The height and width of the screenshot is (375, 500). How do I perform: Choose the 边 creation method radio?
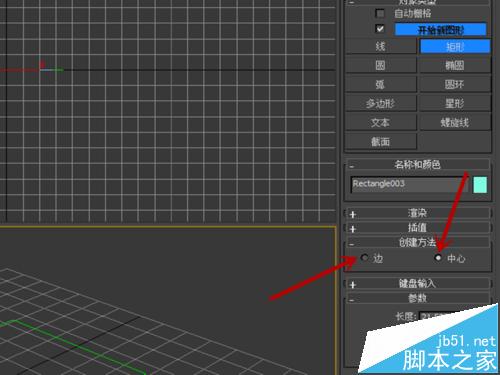tap(365, 258)
